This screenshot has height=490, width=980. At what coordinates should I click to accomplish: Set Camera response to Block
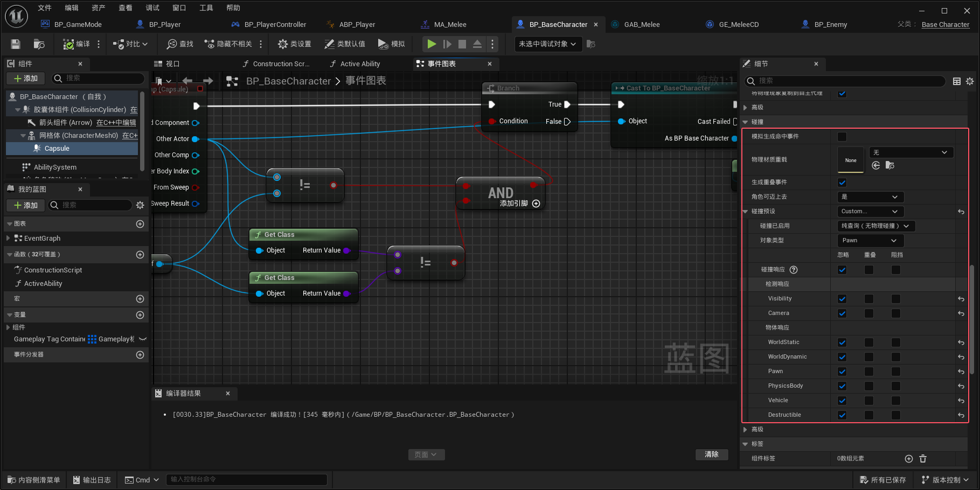[x=896, y=313]
